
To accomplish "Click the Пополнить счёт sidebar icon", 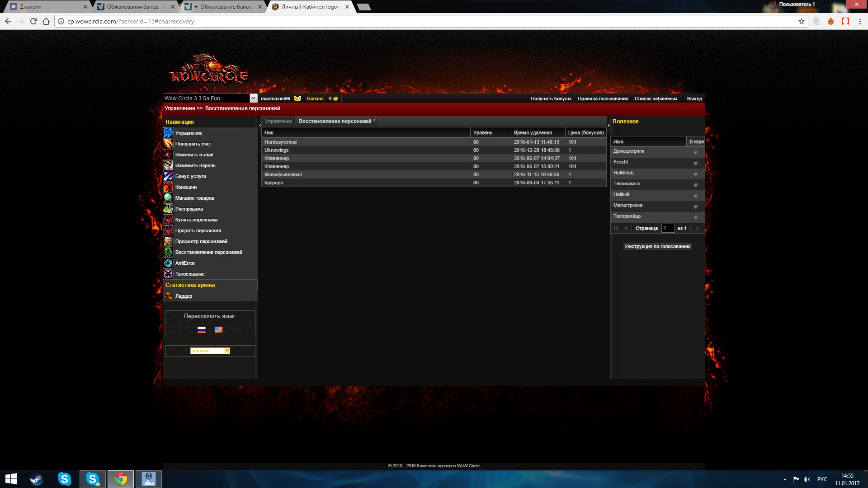I will pos(168,144).
